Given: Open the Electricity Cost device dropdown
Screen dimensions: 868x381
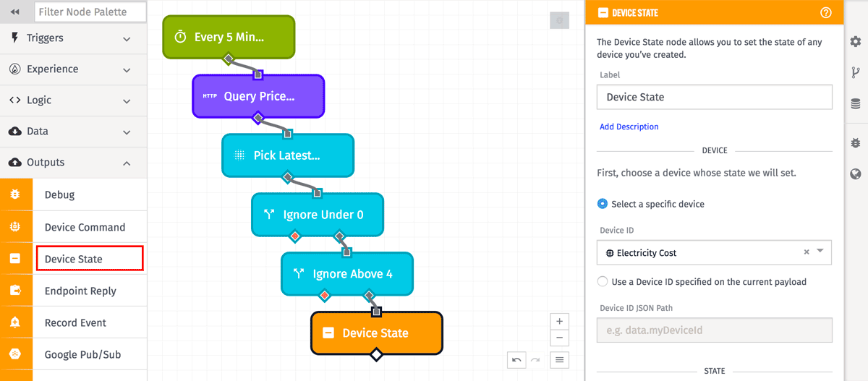Looking at the screenshot, I should [x=820, y=252].
